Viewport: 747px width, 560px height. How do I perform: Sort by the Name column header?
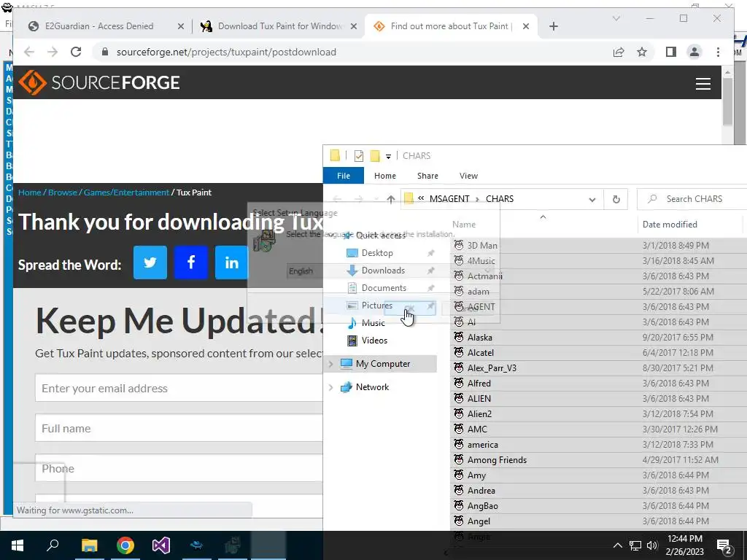pos(463,225)
